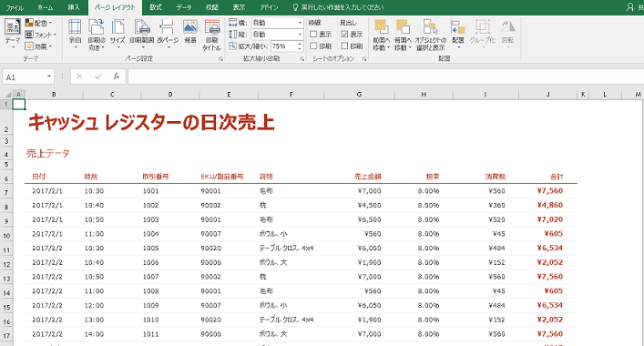Switch to the Formulas (数式) tab

click(x=155, y=7)
